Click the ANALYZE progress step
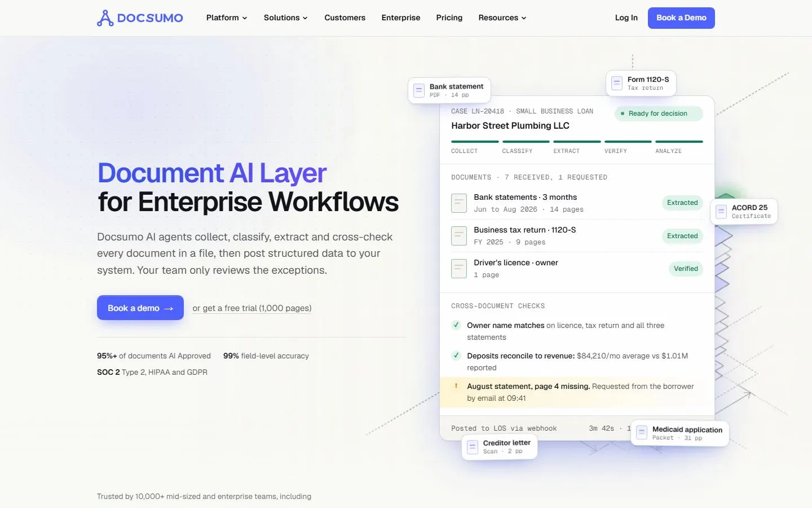812x508 pixels. click(x=679, y=146)
